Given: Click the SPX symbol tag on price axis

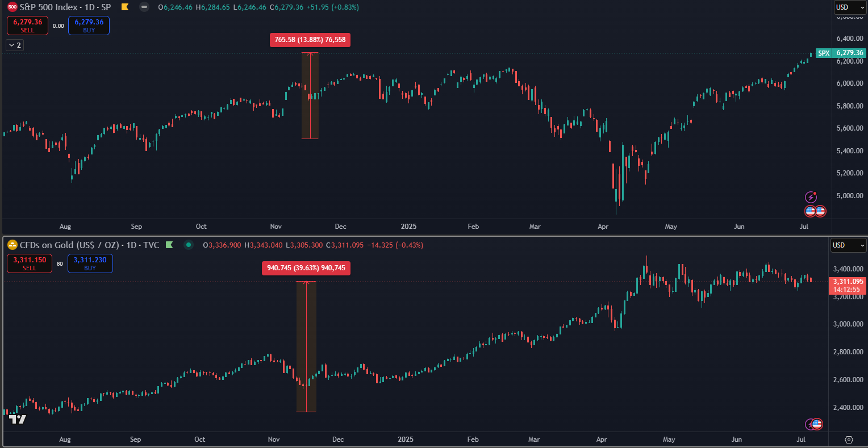Looking at the screenshot, I should (824, 53).
